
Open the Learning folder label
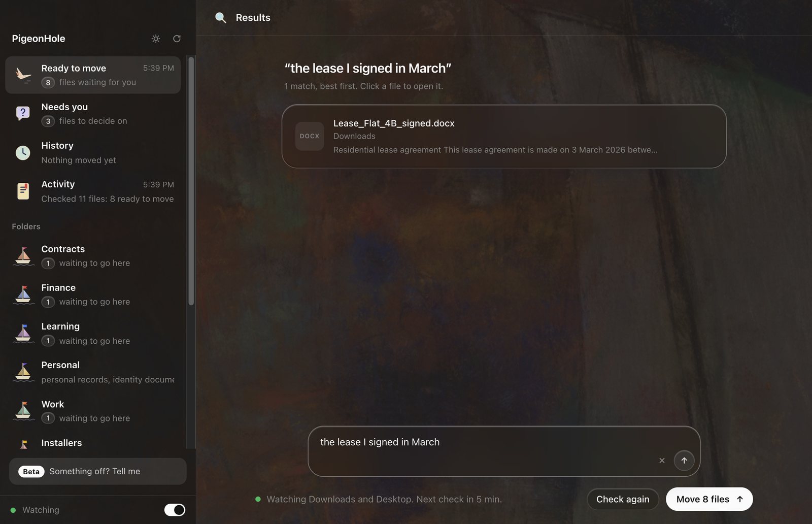[60, 326]
